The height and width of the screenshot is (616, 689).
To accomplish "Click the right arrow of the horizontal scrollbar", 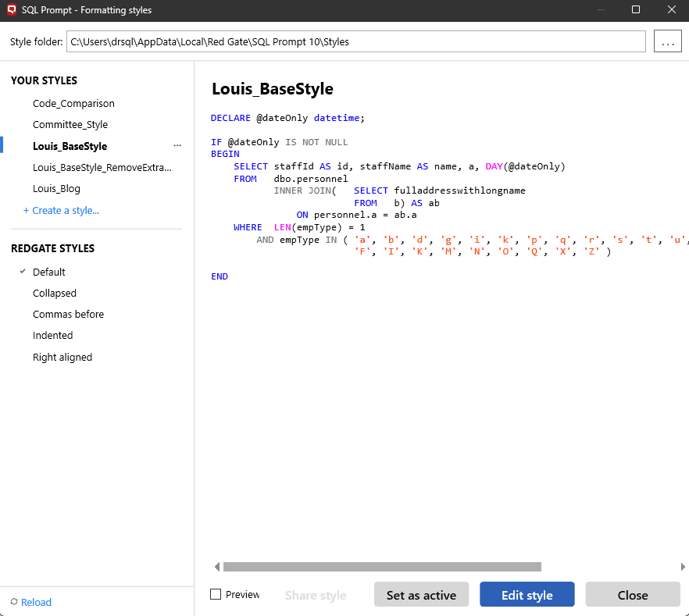I will pos(683,566).
